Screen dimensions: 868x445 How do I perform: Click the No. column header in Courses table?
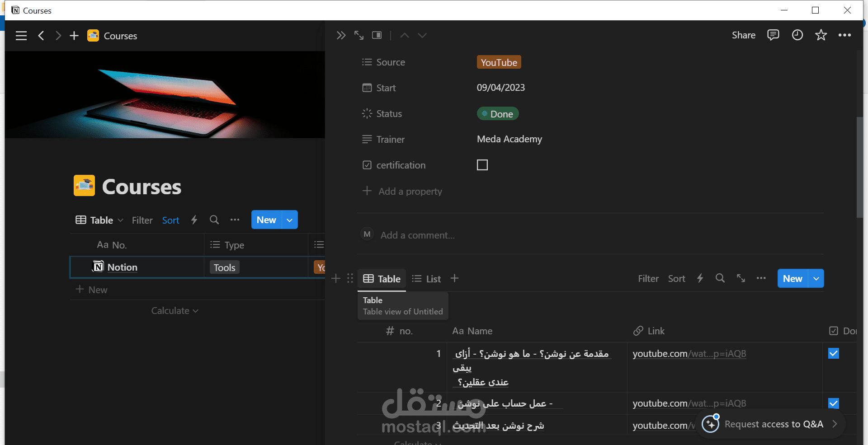coord(112,245)
